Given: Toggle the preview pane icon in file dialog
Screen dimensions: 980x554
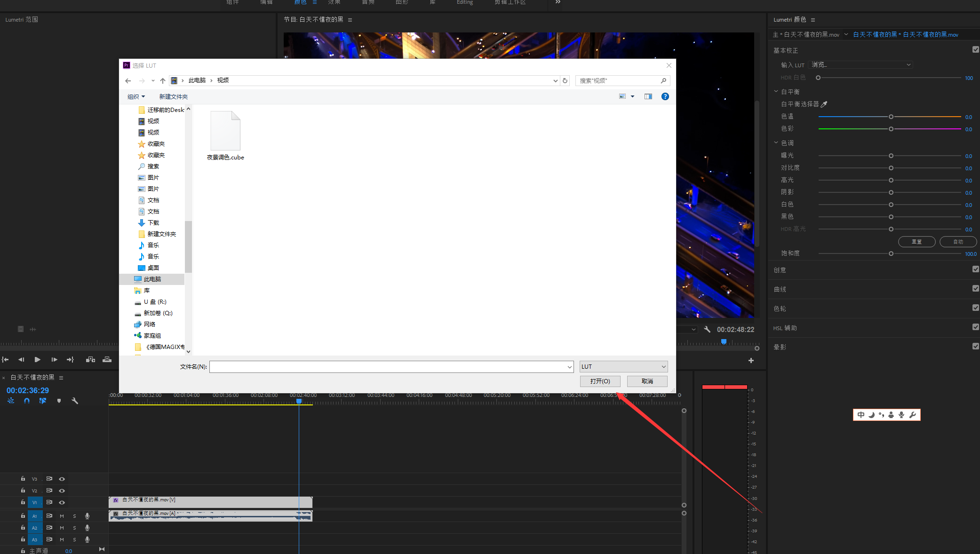Looking at the screenshot, I should point(648,96).
